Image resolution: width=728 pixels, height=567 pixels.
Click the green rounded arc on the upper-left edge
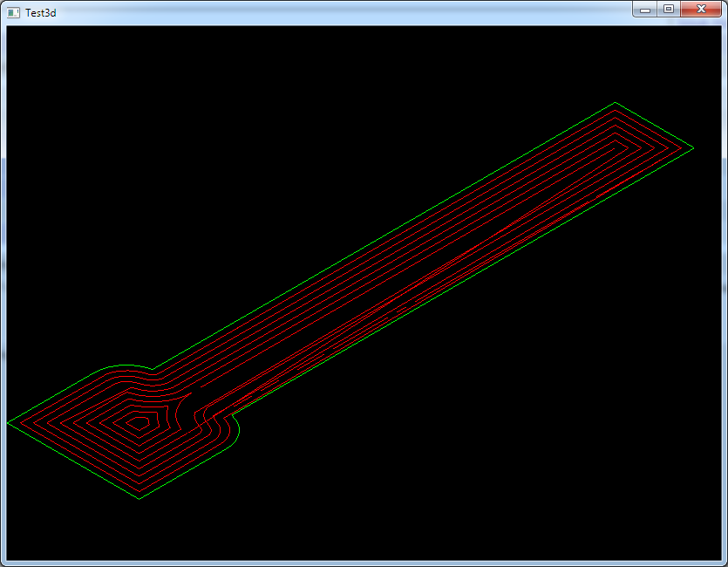pyautogui.click(x=125, y=365)
